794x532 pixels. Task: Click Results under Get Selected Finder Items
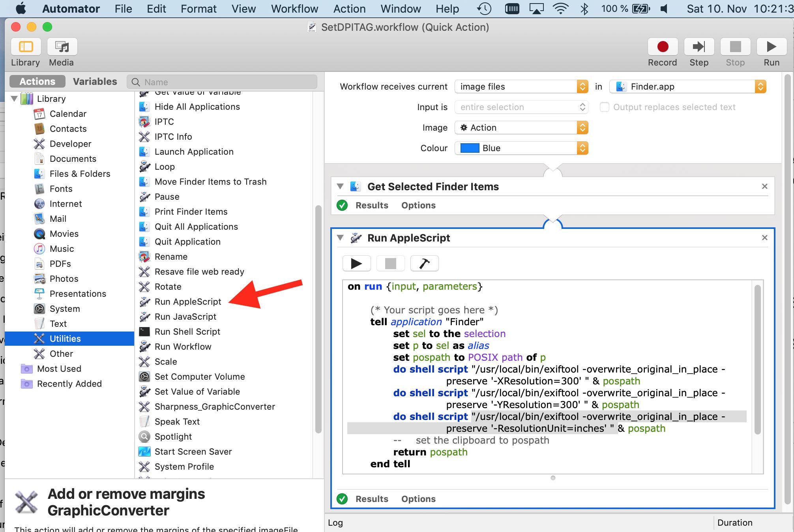pos(372,205)
